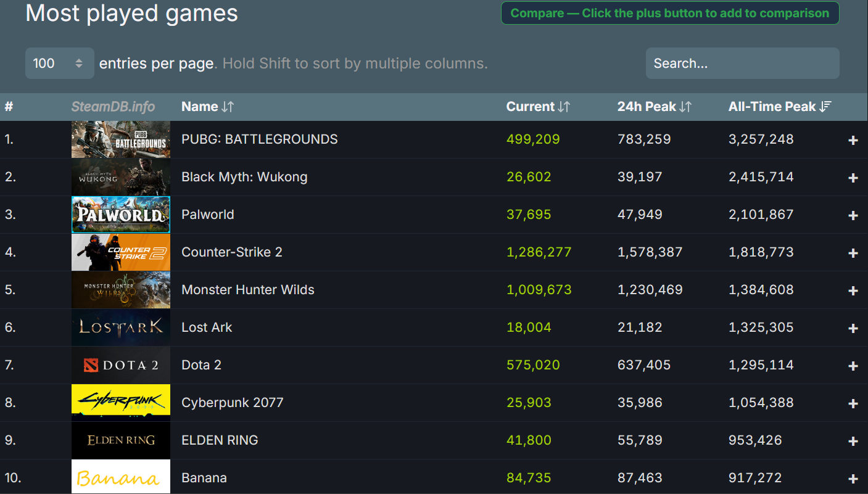
Task: Add Palworld to comparison via plus icon
Action: coord(853,215)
